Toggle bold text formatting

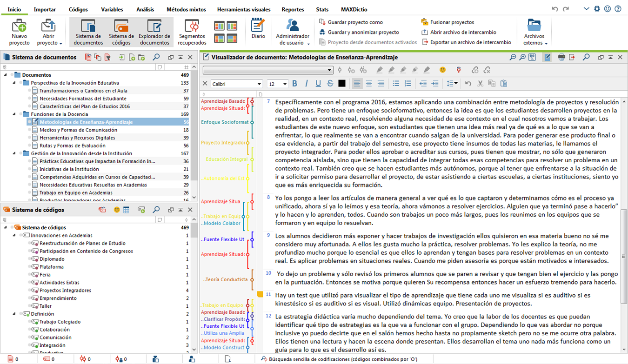coord(294,84)
